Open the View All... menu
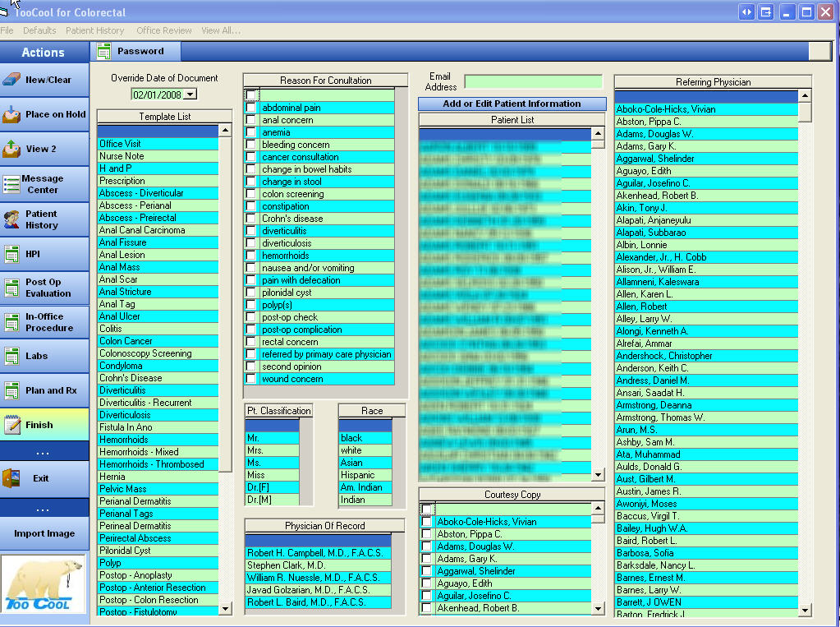The height and width of the screenshot is (627, 840). tap(221, 30)
